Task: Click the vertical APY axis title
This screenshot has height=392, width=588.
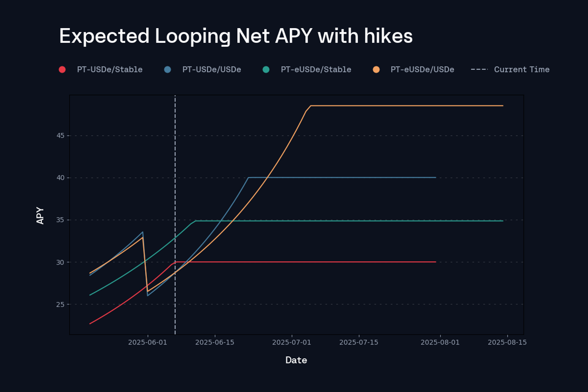Action: pos(40,216)
